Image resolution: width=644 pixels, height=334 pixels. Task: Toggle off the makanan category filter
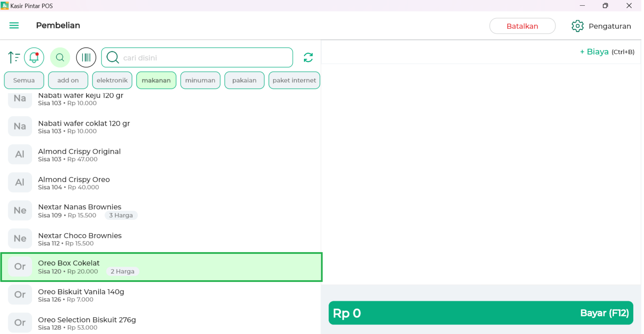point(156,80)
